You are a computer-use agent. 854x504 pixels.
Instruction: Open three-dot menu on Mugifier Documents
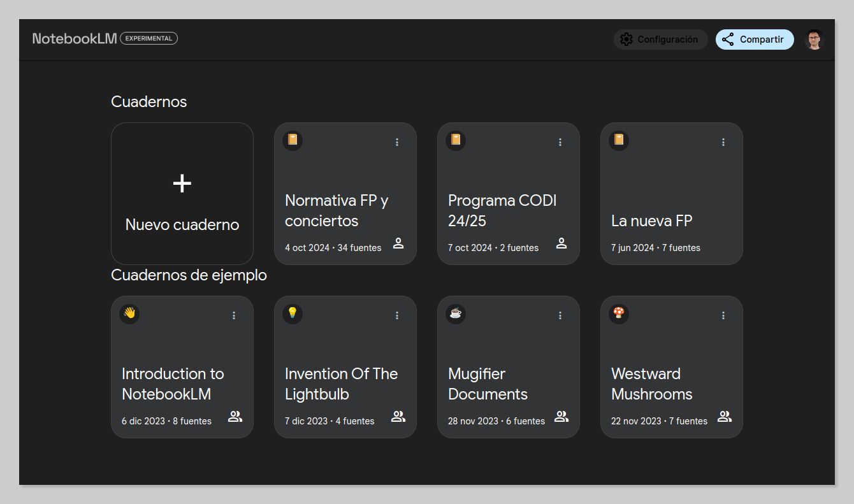[x=560, y=315]
